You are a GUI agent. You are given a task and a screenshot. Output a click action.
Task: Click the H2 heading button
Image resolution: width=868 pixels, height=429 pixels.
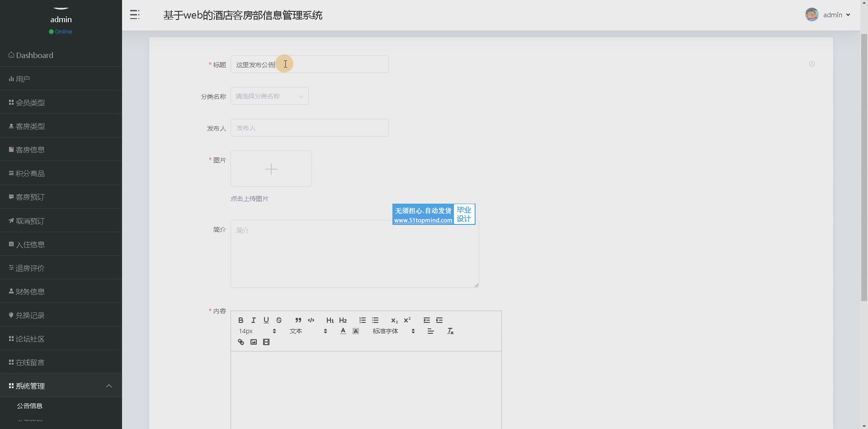coord(343,320)
